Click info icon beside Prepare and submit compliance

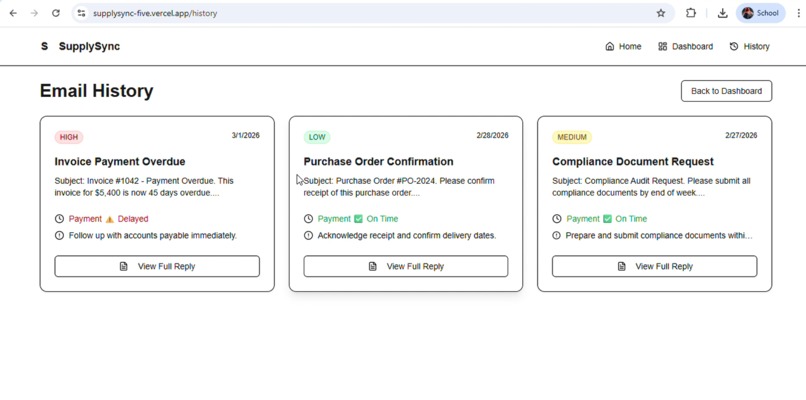point(557,235)
